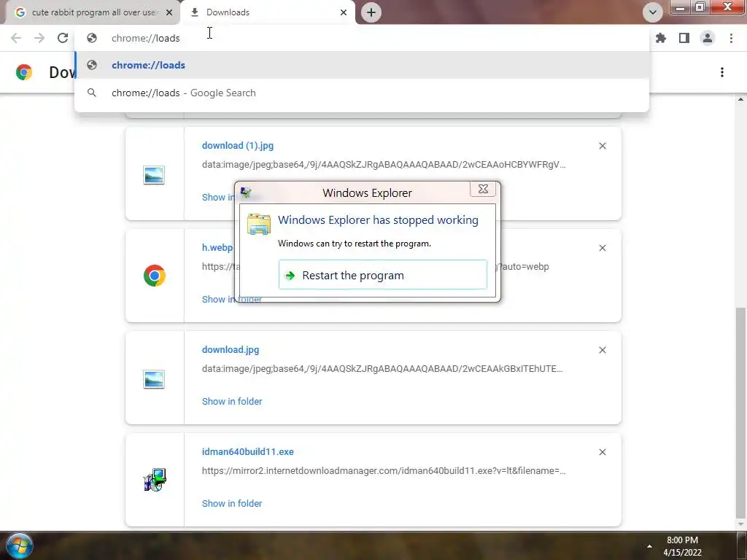Viewport: 747px width, 560px height.
Task: Minimize the Chrome window
Action: pos(681,7)
